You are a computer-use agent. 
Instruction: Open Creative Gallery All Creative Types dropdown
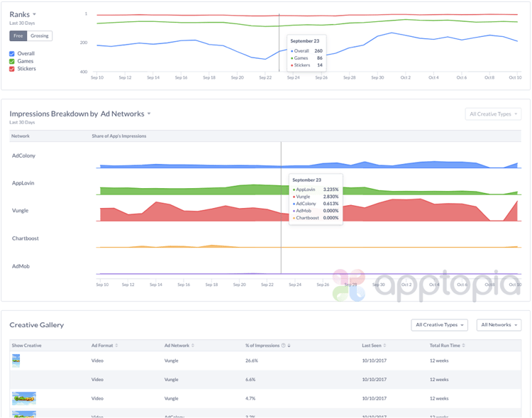coord(439,325)
